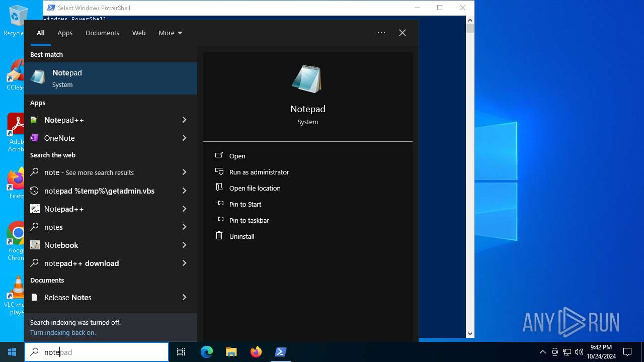Switch to the Apps search tab
Screen dimensions: 644x362
[x=65, y=33]
